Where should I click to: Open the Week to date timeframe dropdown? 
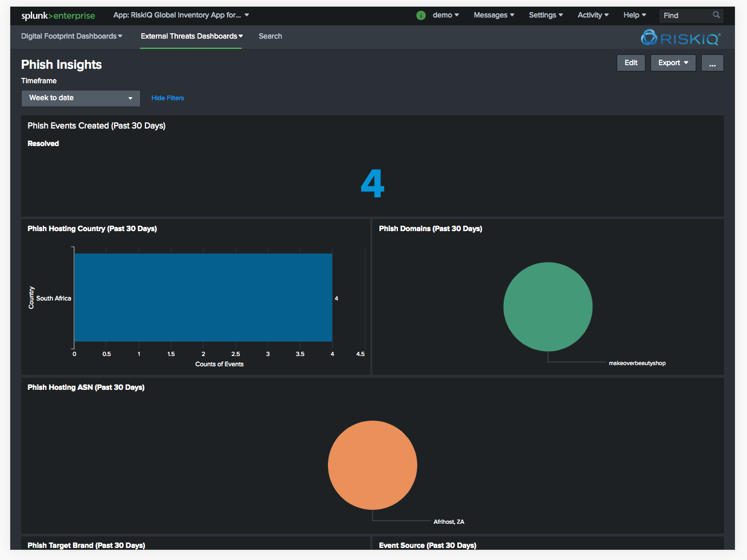pyautogui.click(x=81, y=98)
